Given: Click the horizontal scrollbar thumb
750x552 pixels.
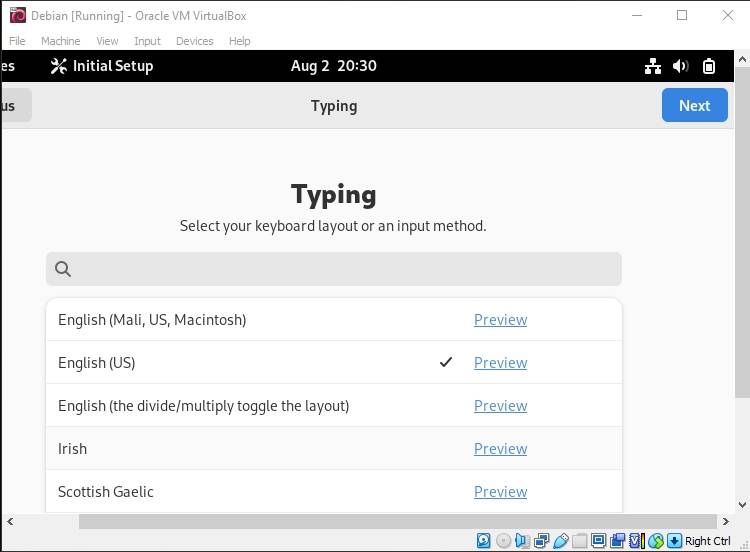Looking at the screenshot, I should click(397, 521).
